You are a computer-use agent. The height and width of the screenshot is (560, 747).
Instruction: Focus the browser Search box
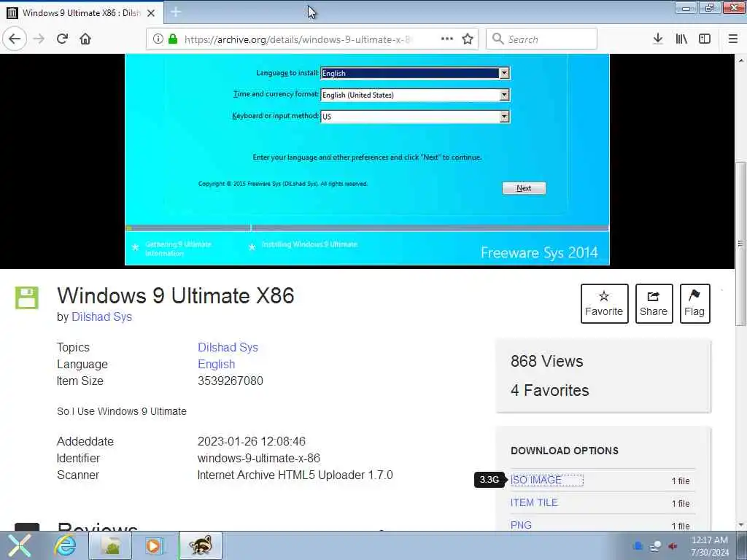[541, 39]
